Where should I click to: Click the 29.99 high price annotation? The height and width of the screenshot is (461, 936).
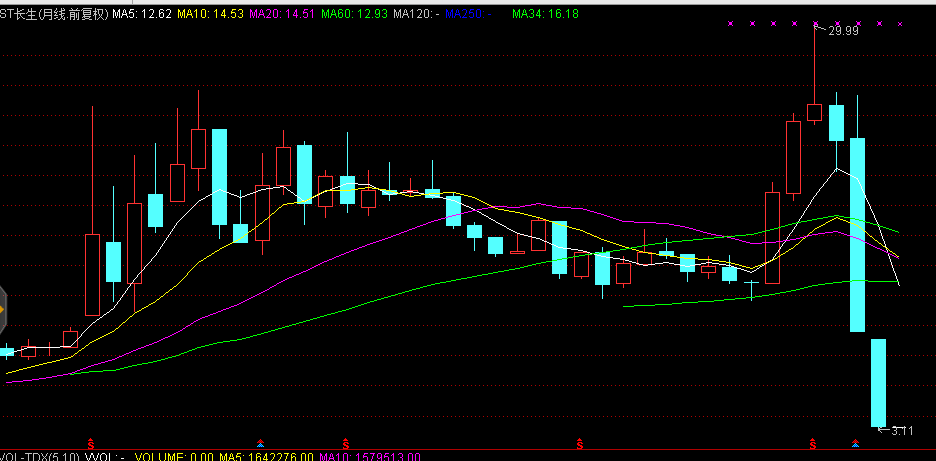[x=844, y=31]
